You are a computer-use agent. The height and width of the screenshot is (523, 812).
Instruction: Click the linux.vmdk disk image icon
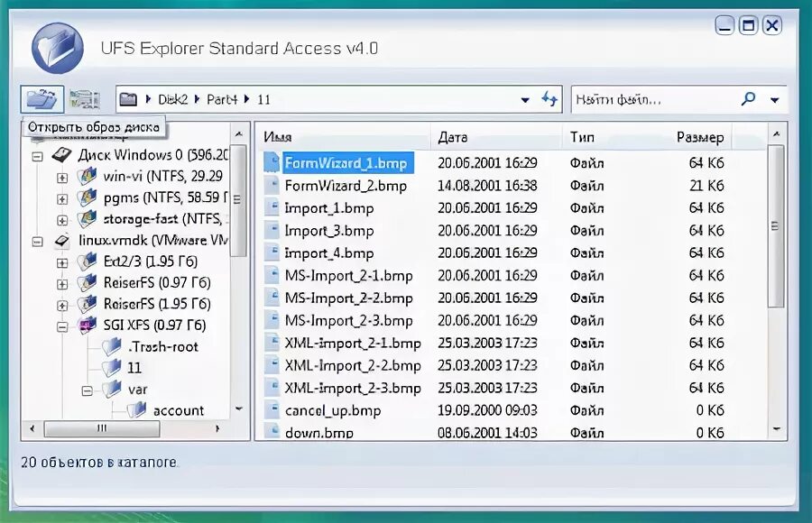click(62, 240)
